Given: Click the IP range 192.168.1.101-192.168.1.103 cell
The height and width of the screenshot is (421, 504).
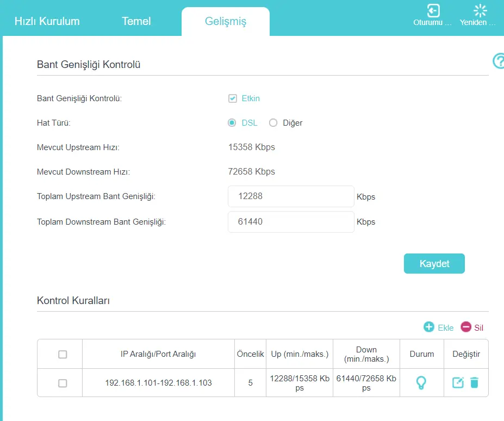Looking at the screenshot, I should (158, 383).
